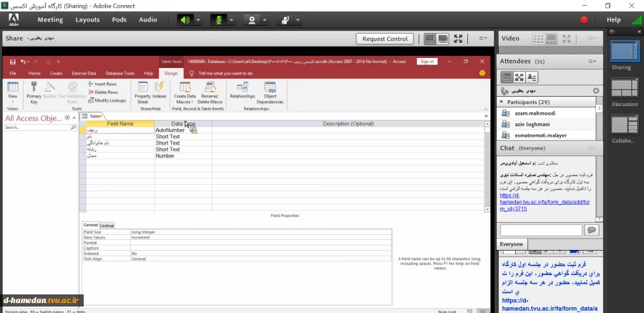
Task: Click Modify Lookups in Tools group
Action: click(x=107, y=100)
